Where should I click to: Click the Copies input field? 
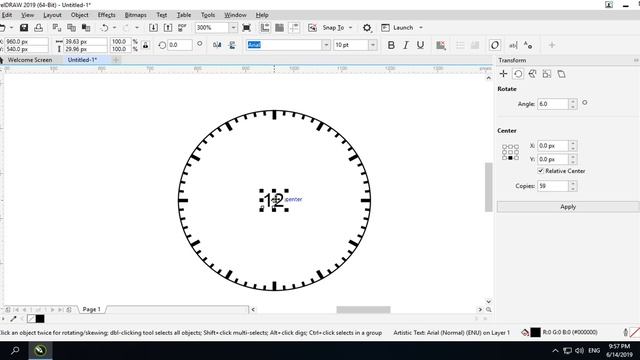tap(553, 186)
